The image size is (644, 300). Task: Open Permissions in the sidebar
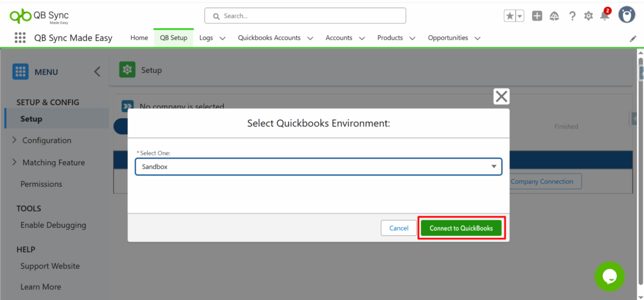click(x=42, y=184)
